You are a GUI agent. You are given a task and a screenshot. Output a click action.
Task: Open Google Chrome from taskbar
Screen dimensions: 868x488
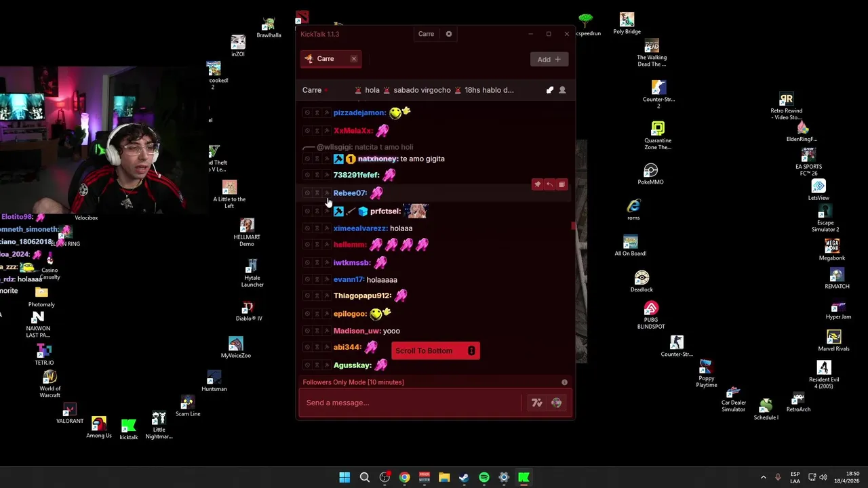pos(404,477)
